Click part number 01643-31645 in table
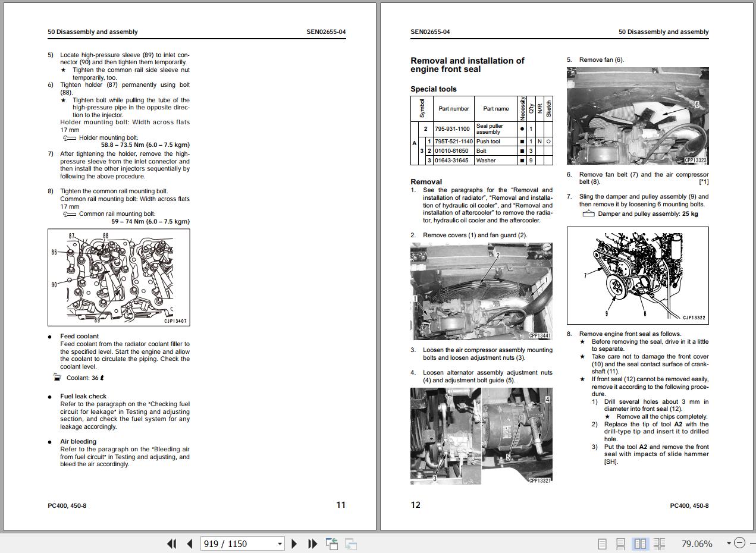 coord(451,161)
